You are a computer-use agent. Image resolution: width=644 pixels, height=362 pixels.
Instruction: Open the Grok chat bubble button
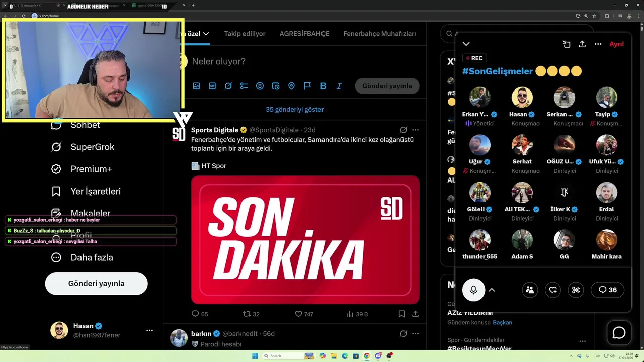coord(619,333)
